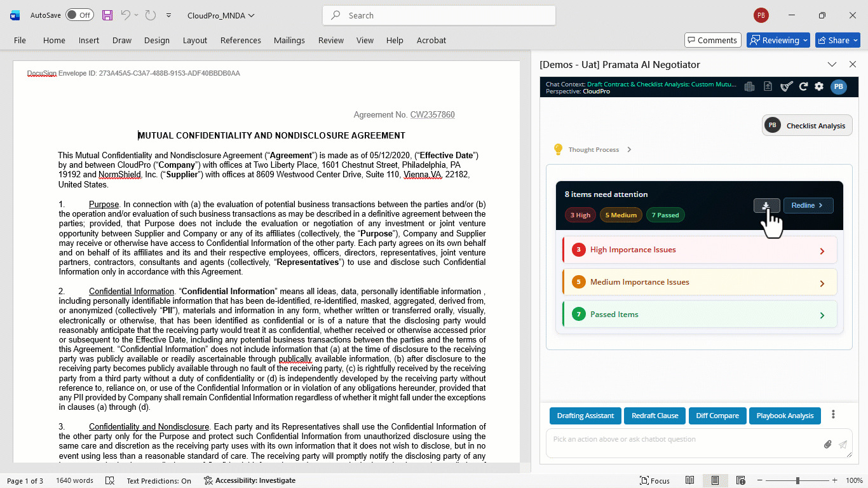The height and width of the screenshot is (488, 868).
Task: Open the Mailings ribbon tab
Action: click(289, 40)
